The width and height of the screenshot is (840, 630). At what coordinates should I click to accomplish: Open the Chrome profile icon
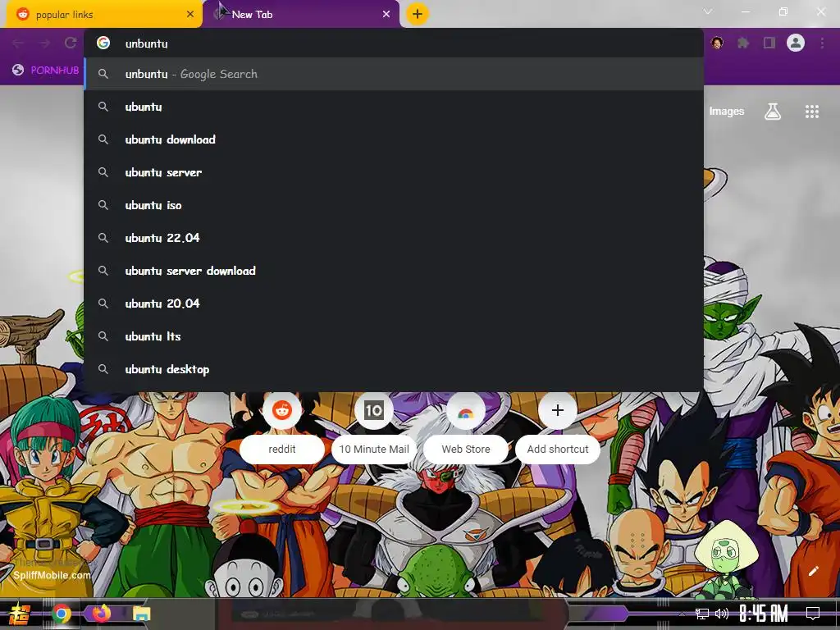click(796, 43)
